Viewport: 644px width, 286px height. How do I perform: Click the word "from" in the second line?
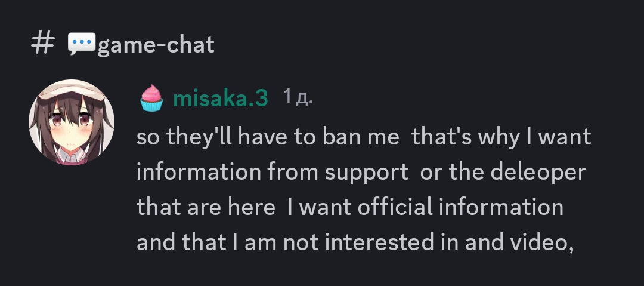click(x=293, y=171)
